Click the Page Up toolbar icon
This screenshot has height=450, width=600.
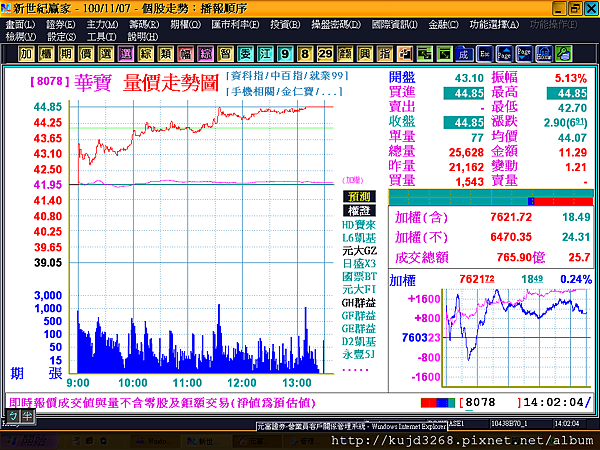[504, 54]
